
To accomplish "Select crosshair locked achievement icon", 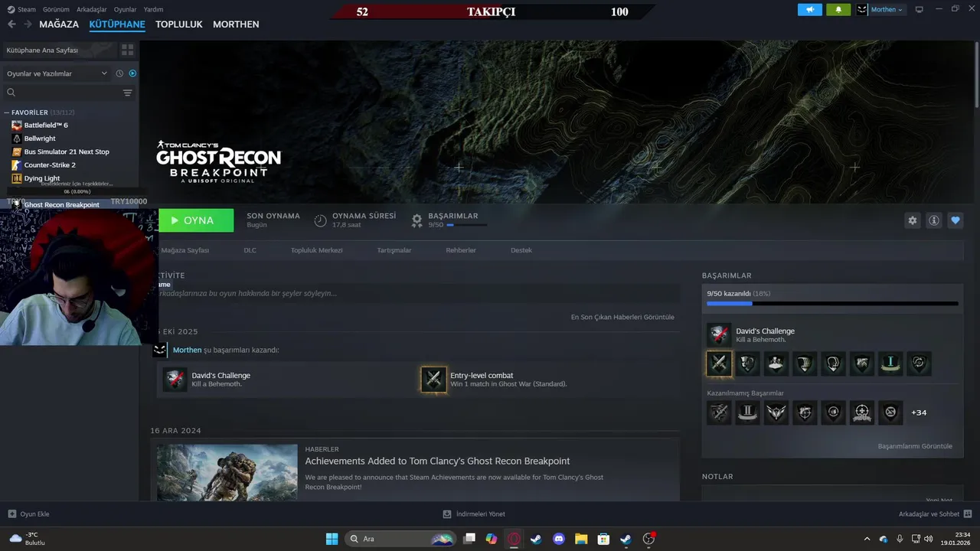I will click(x=862, y=412).
